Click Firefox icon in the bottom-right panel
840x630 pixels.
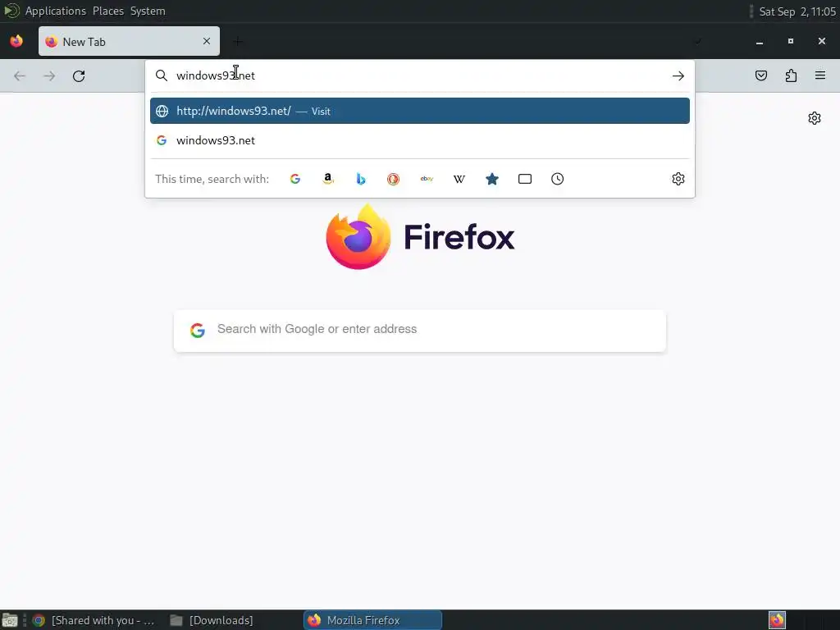tap(777, 620)
